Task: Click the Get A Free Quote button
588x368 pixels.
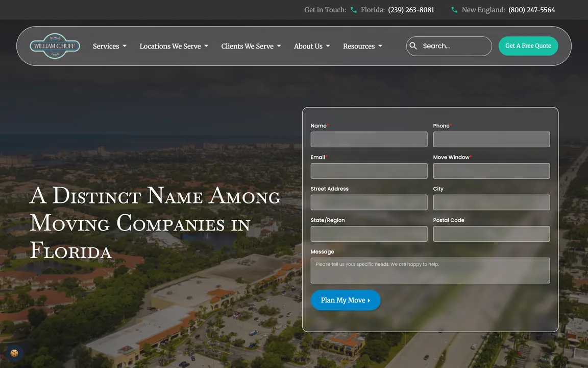Action: click(528, 46)
